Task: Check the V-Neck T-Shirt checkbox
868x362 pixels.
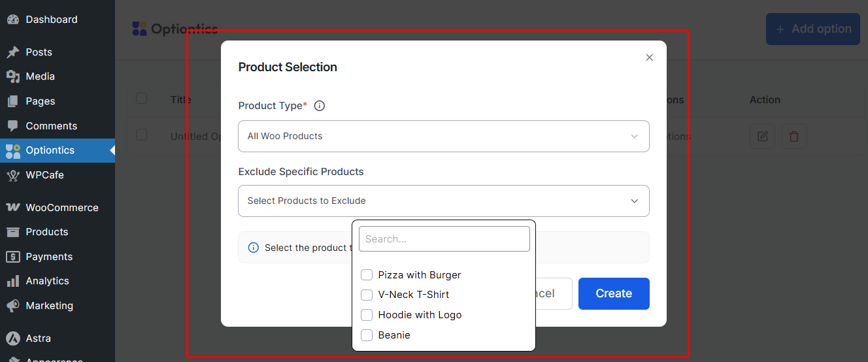Action: click(x=367, y=295)
